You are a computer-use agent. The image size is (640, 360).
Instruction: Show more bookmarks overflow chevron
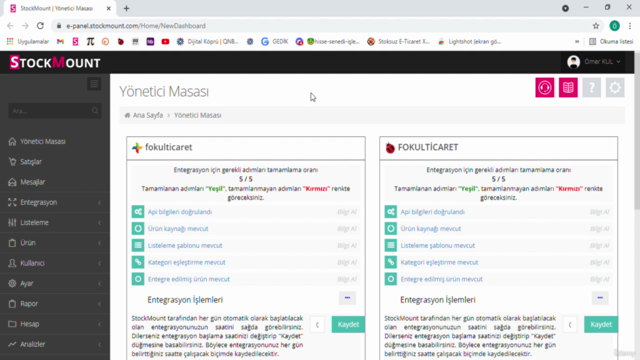577,42
